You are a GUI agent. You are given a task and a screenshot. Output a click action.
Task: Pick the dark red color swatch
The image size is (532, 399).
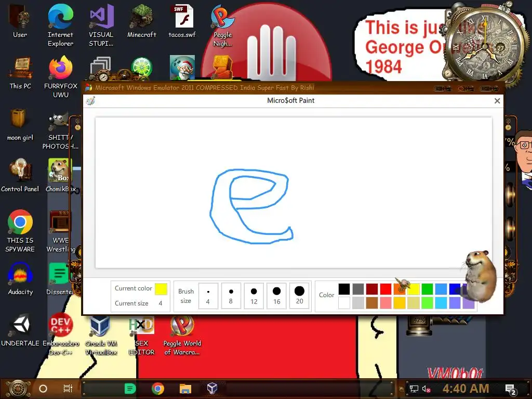(x=372, y=289)
